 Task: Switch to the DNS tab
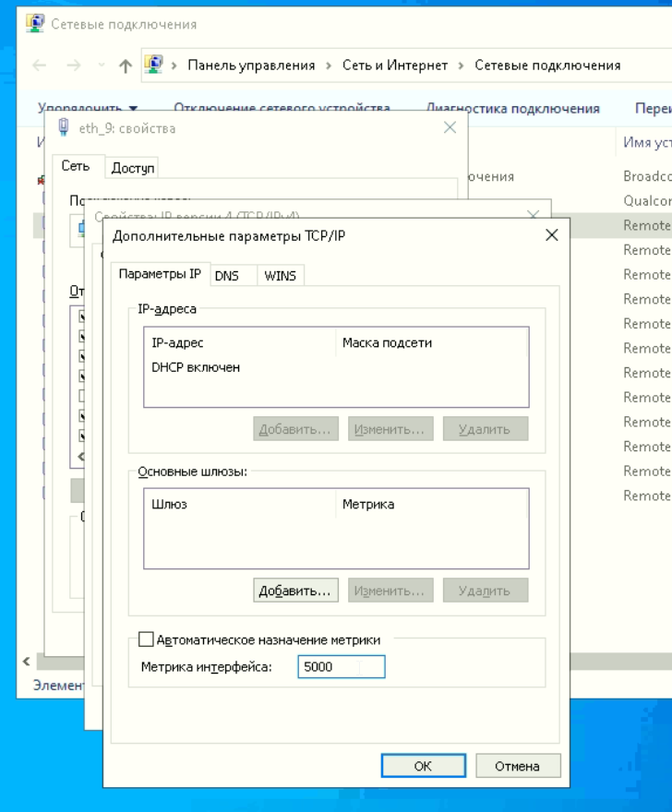point(226,275)
